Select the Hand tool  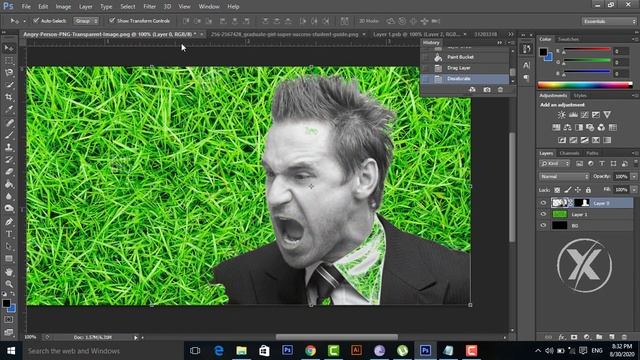pos(9,272)
